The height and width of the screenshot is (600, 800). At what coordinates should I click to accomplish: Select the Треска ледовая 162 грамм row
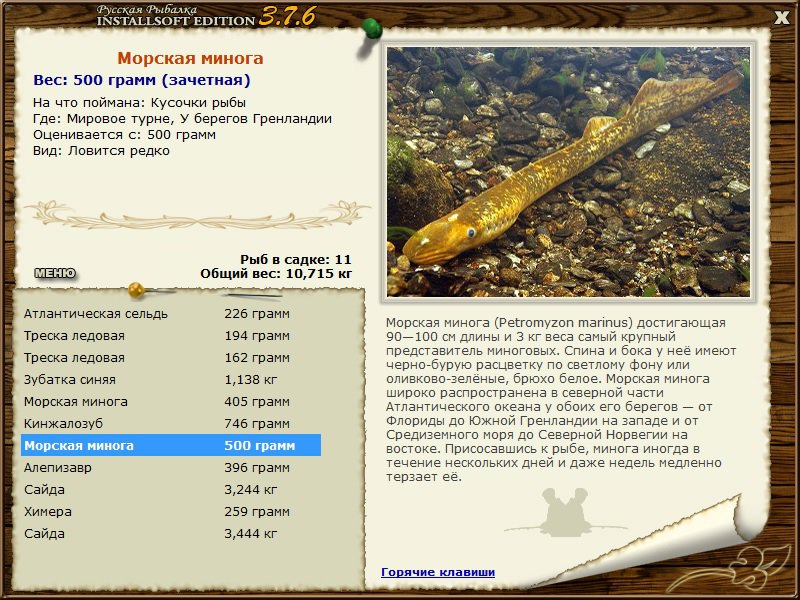(x=171, y=358)
